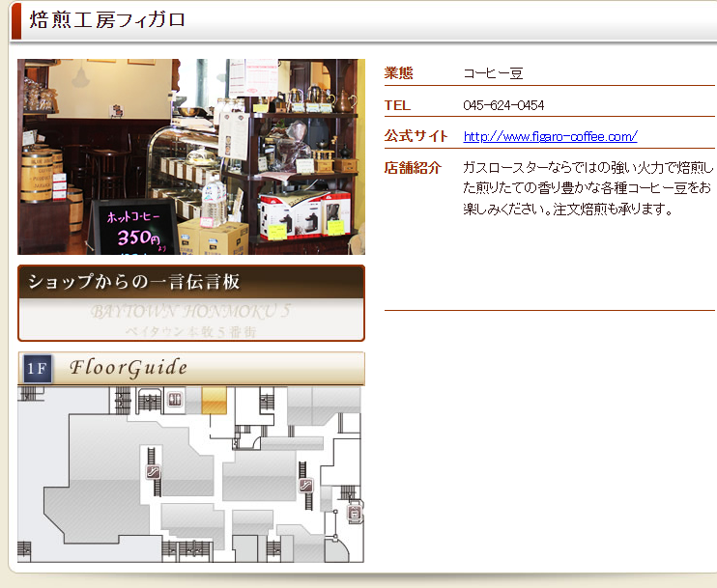Screen dimensions: 717x588
Task: Click the coin locker icon on map
Action: tap(355, 513)
